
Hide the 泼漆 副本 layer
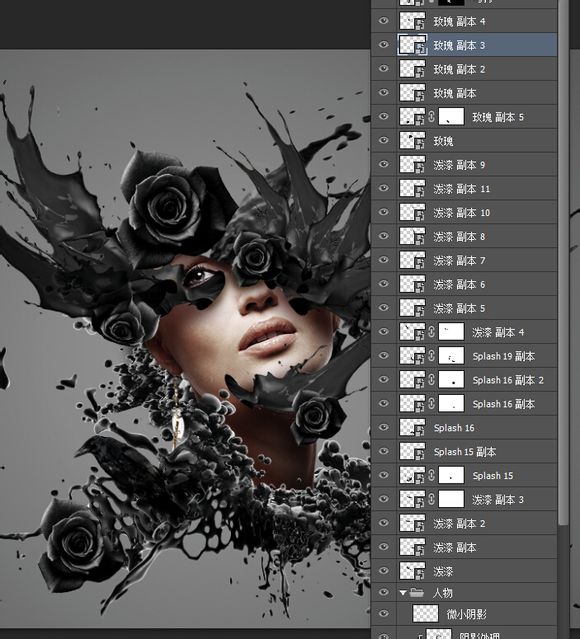click(384, 547)
